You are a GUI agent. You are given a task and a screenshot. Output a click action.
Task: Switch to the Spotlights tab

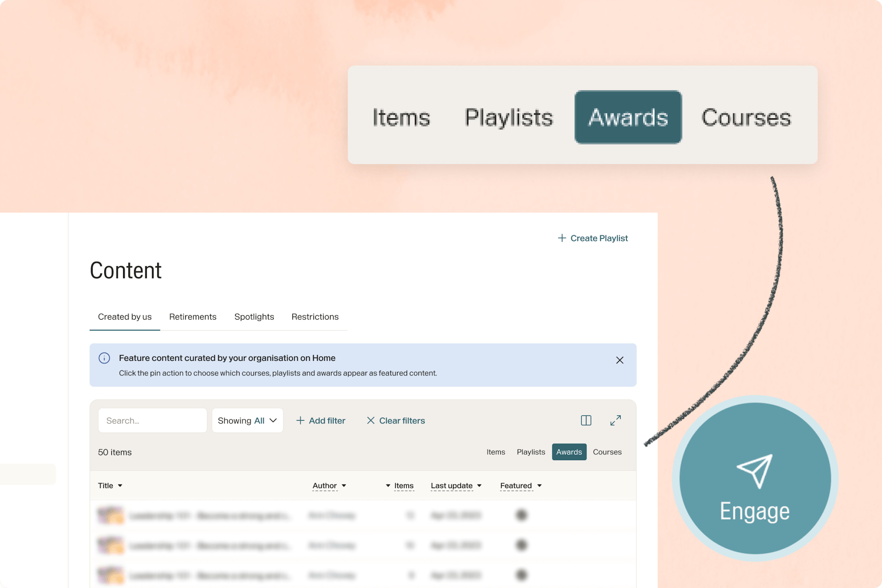pos(254,317)
